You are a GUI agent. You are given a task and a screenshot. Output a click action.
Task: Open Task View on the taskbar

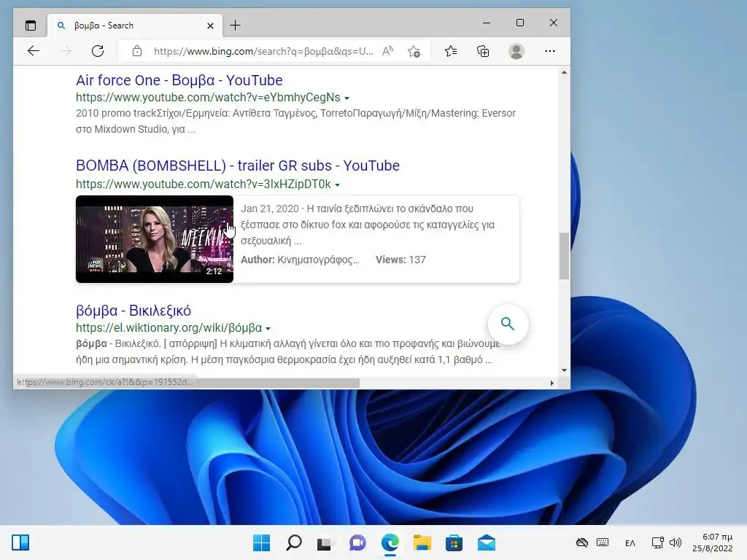tap(325, 543)
